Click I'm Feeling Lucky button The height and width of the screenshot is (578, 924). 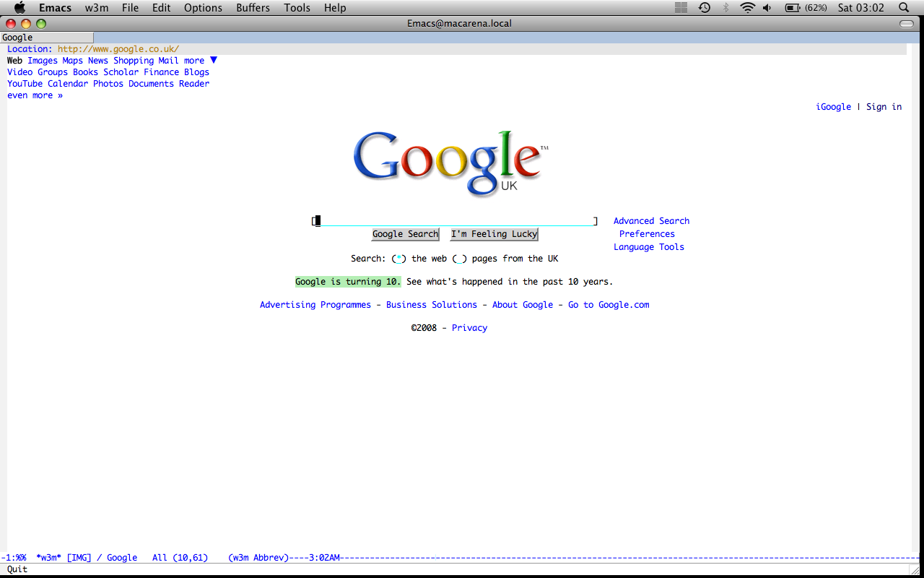494,234
